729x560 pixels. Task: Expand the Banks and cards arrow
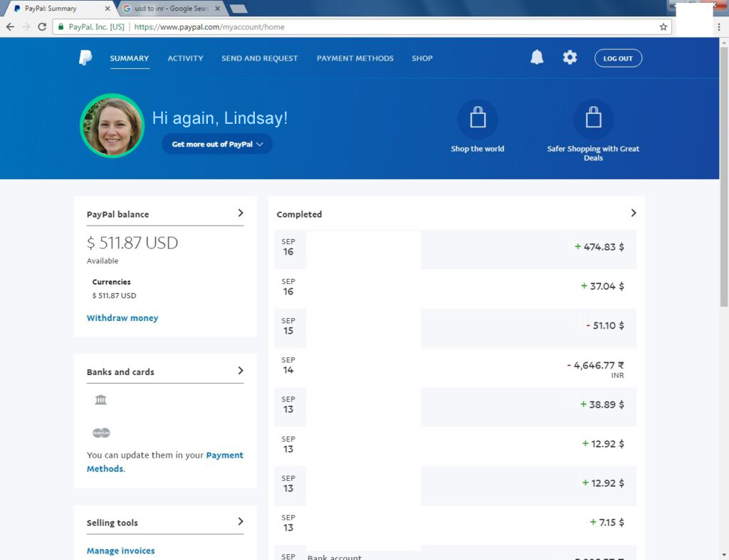coord(241,371)
